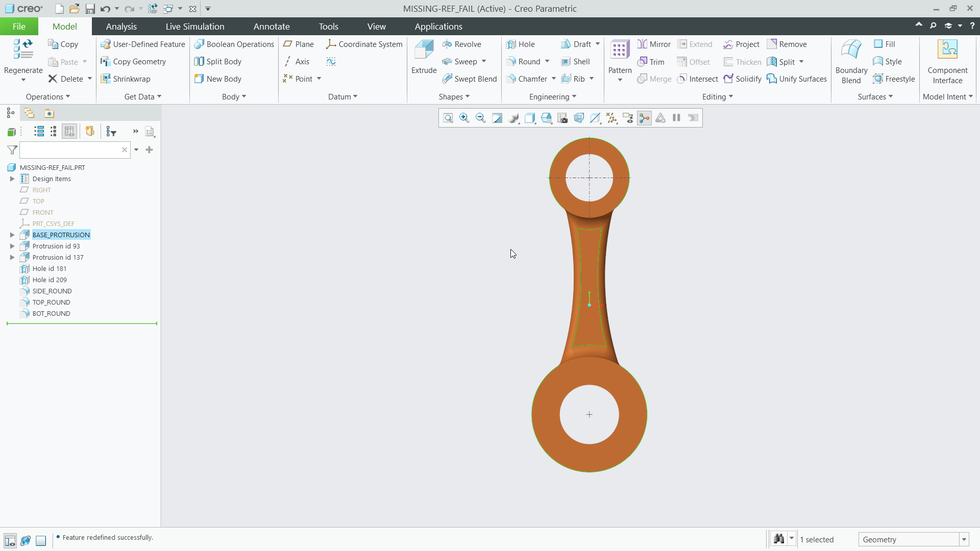This screenshot has width=980, height=551.
Task: Click the Solidify tool
Action: [742, 79]
